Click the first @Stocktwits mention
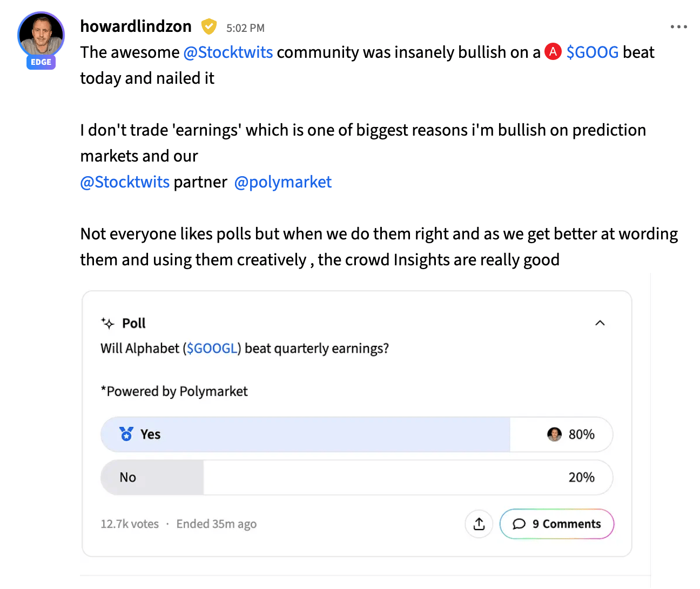700x589 pixels. [228, 52]
